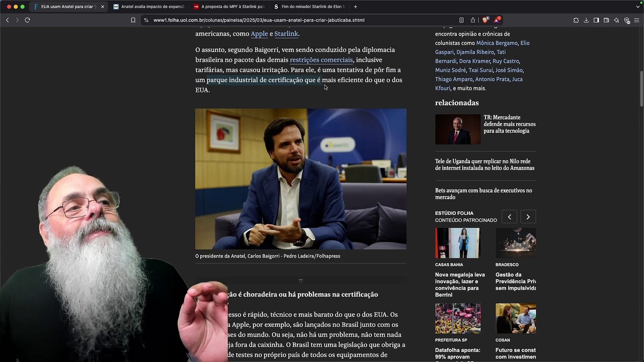Switch to A proposta do MPF tab
The width and height of the screenshot is (644, 362).
point(229,7)
